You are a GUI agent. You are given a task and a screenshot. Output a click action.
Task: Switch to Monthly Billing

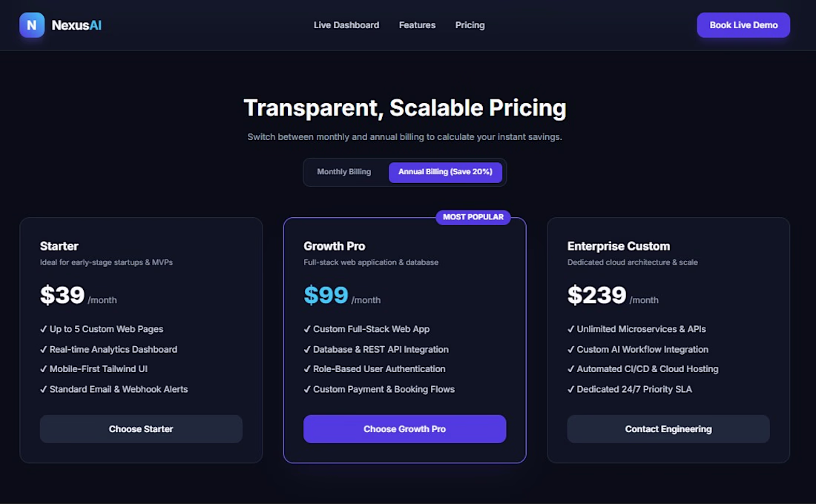pos(344,172)
